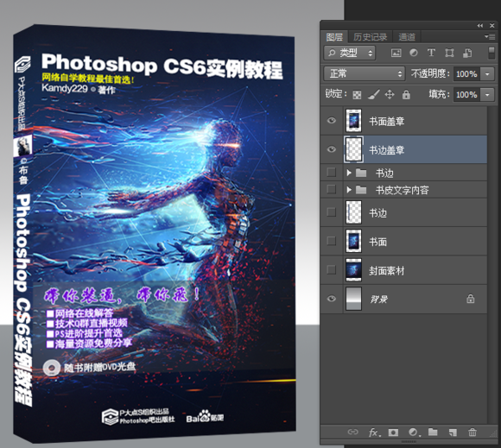The width and height of the screenshot is (501, 448).
Task: Select the 背景 layer thumbnail
Action: pyautogui.click(x=353, y=299)
